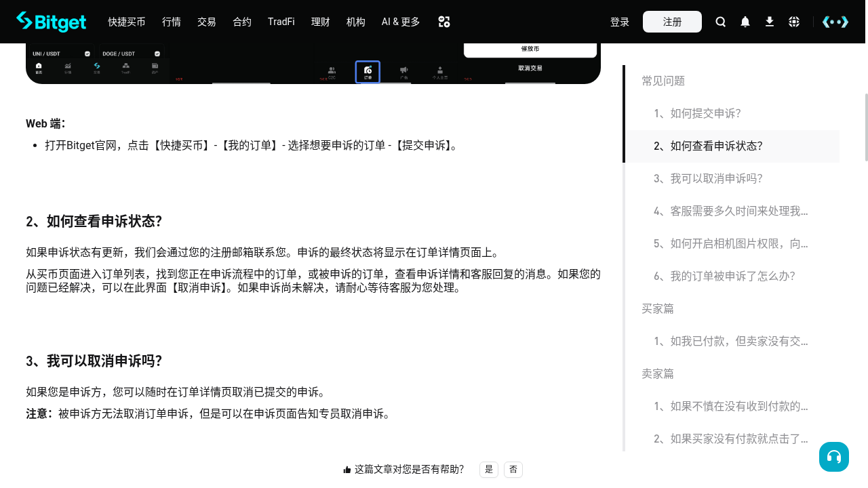Open the apps grid icon in navbar
This screenshot has height=488, width=868.
pyautogui.click(x=444, y=22)
